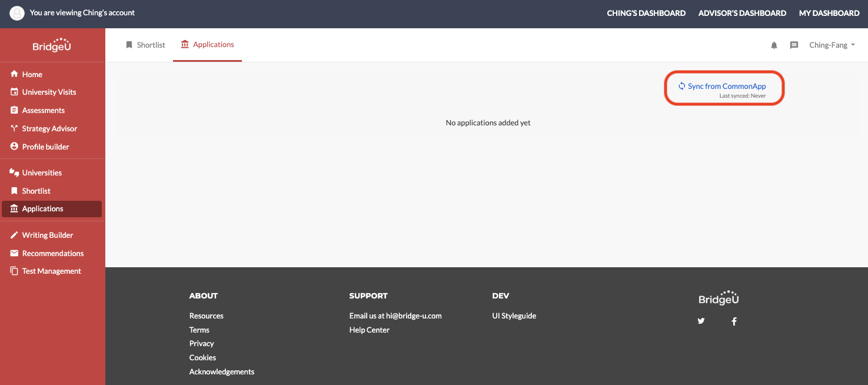
Task: Expand the Ching-Fang account dropdown
Action: tap(832, 45)
